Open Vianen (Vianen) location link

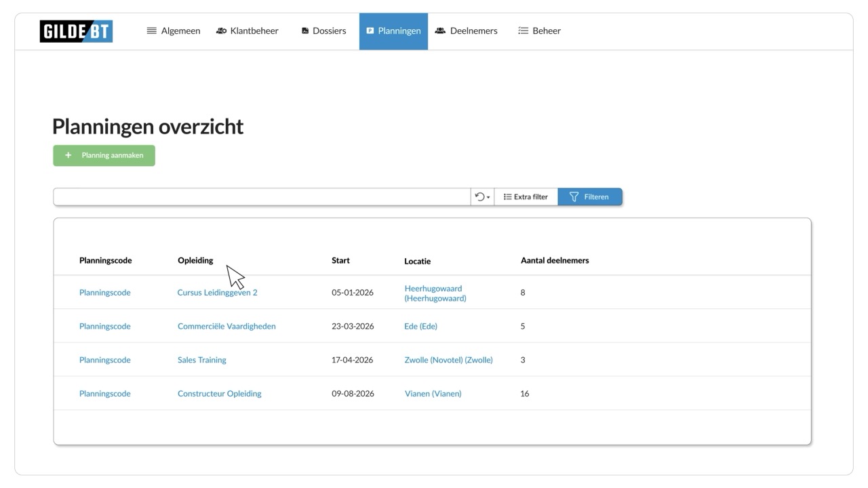[x=433, y=394]
